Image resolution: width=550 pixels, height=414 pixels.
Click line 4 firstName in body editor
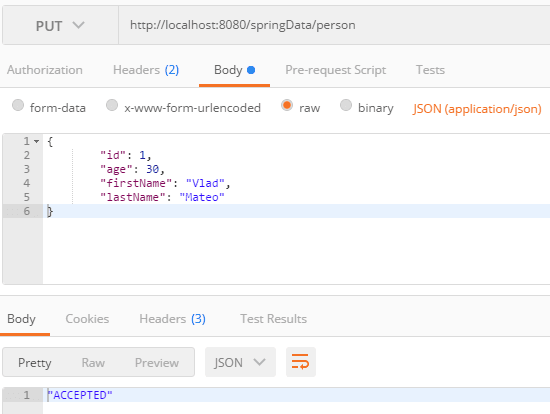[x=133, y=183]
